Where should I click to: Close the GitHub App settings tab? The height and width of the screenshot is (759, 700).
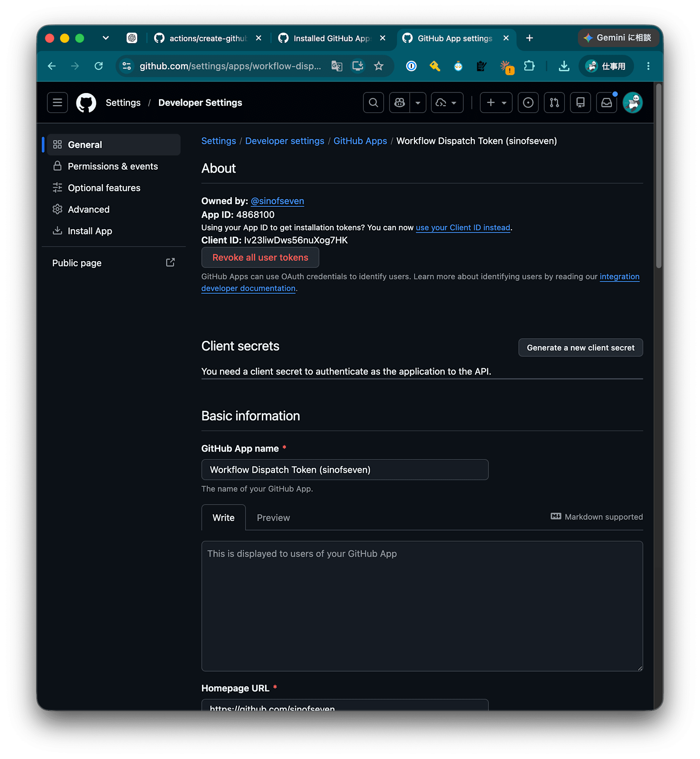(505, 38)
